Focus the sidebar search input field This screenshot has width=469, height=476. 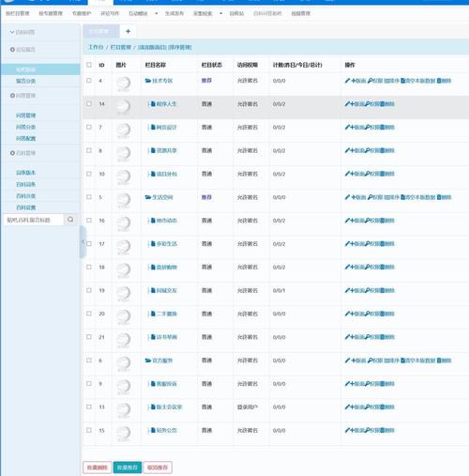click(x=34, y=220)
